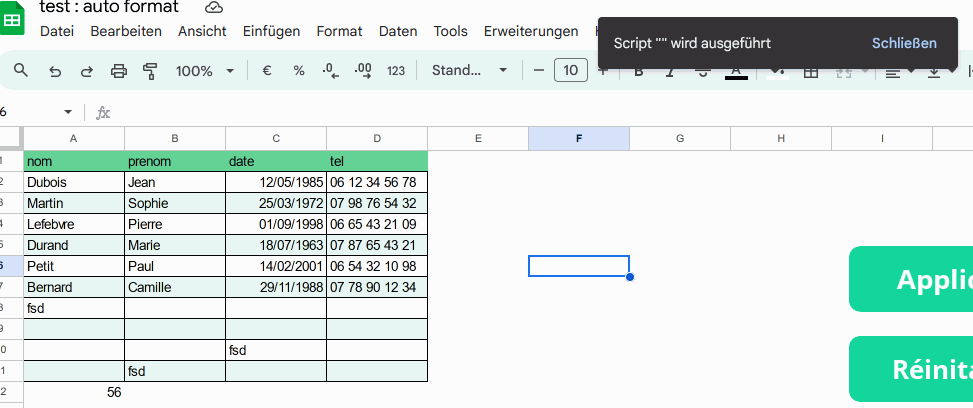
Task: Expand the name box dropdown arrow
Action: (68, 112)
